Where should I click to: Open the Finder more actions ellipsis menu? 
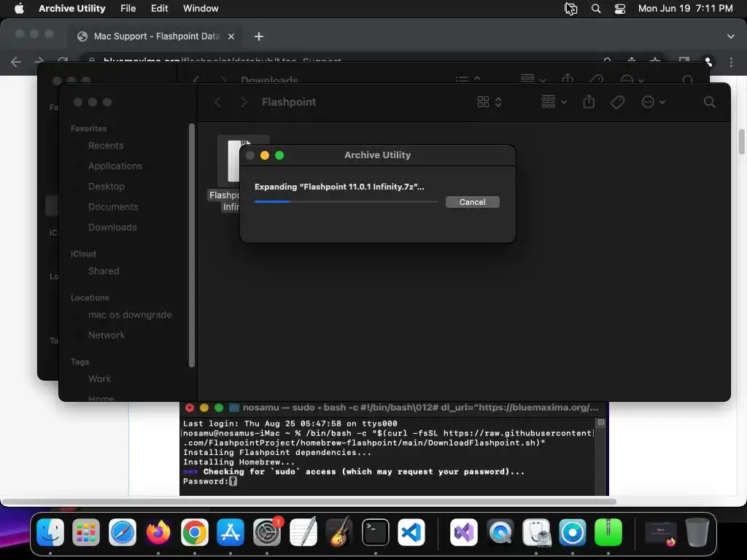pyautogui.click(x=653, y=102)
